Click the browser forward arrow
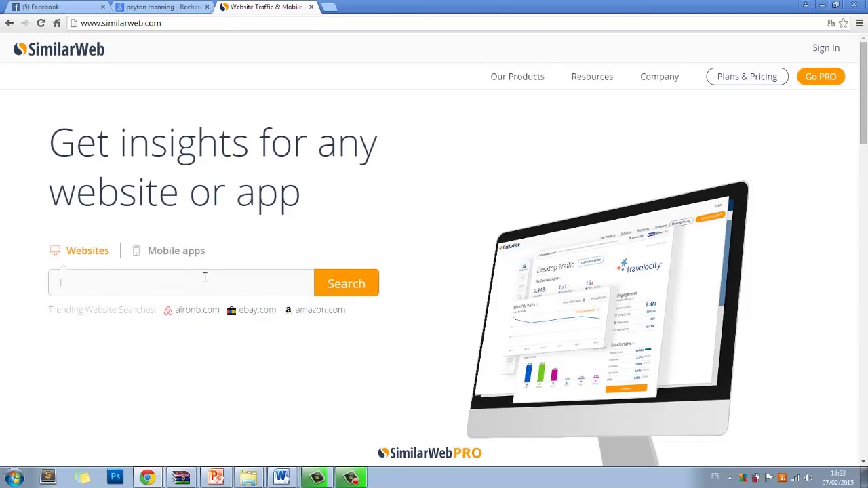The width and height of the screenshot is (868, 488). (x=25, y=23)
